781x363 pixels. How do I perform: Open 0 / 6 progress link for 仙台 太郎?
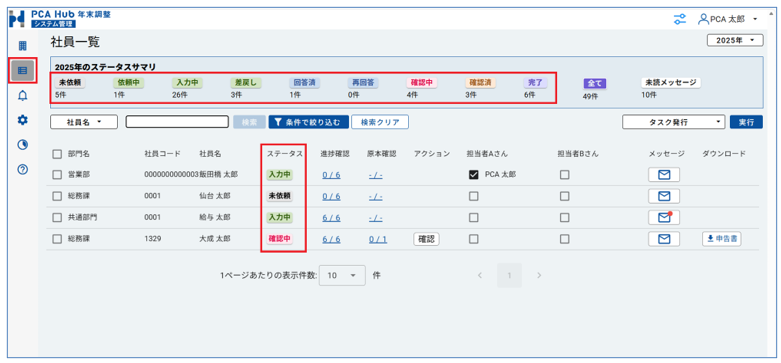click(x=331, y=197)
